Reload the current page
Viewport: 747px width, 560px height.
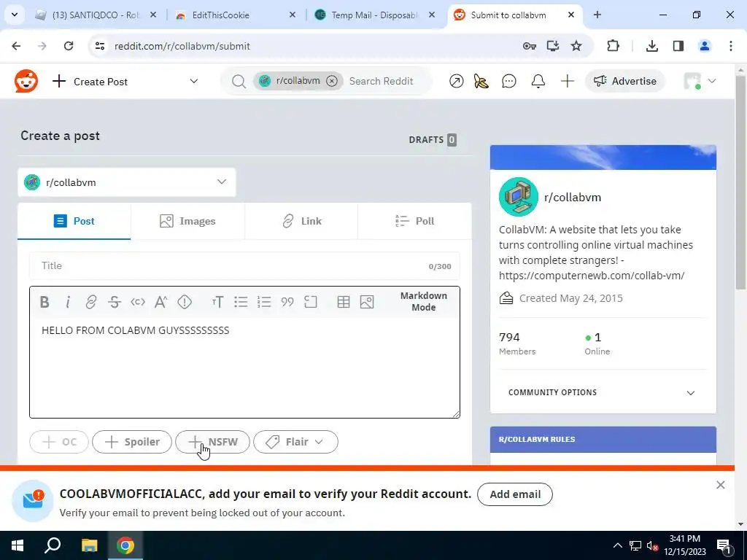tap(69, 46)
